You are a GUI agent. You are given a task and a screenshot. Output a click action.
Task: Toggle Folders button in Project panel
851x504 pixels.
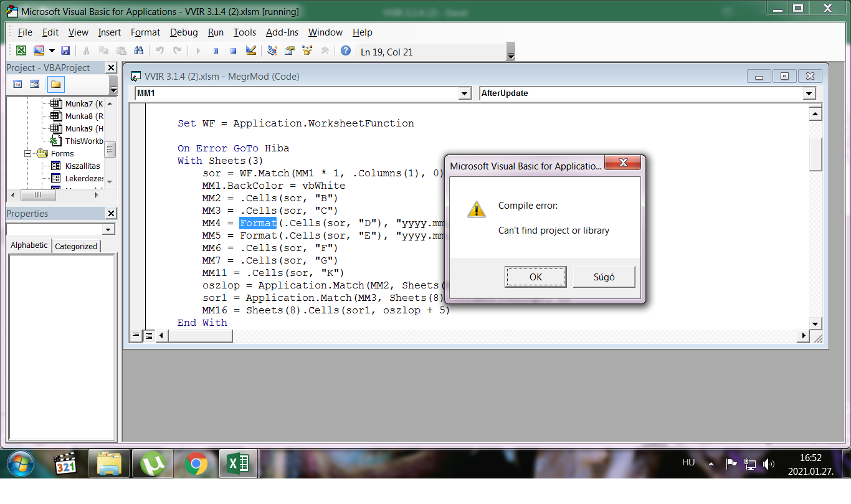point(55,84)
